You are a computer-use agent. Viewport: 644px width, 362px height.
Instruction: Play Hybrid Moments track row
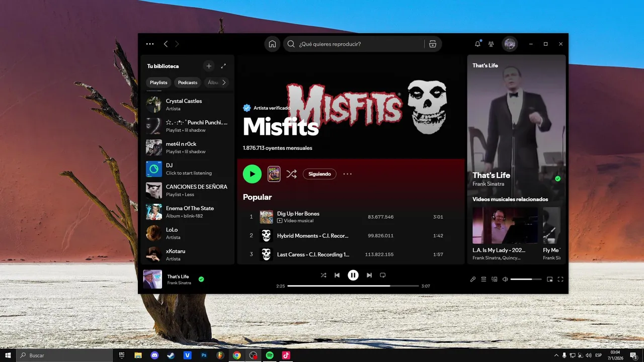[x=351, y=235]
